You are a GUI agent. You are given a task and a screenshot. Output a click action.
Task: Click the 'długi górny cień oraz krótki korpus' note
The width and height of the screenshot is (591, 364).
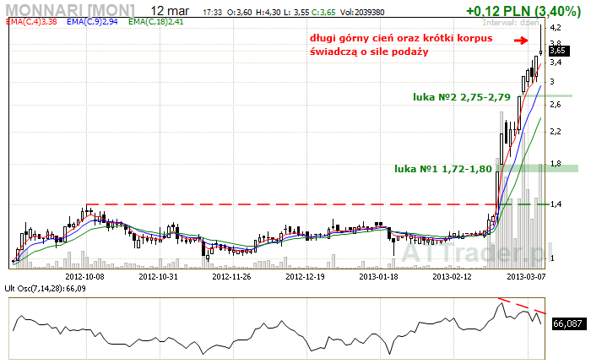point(401,39)
